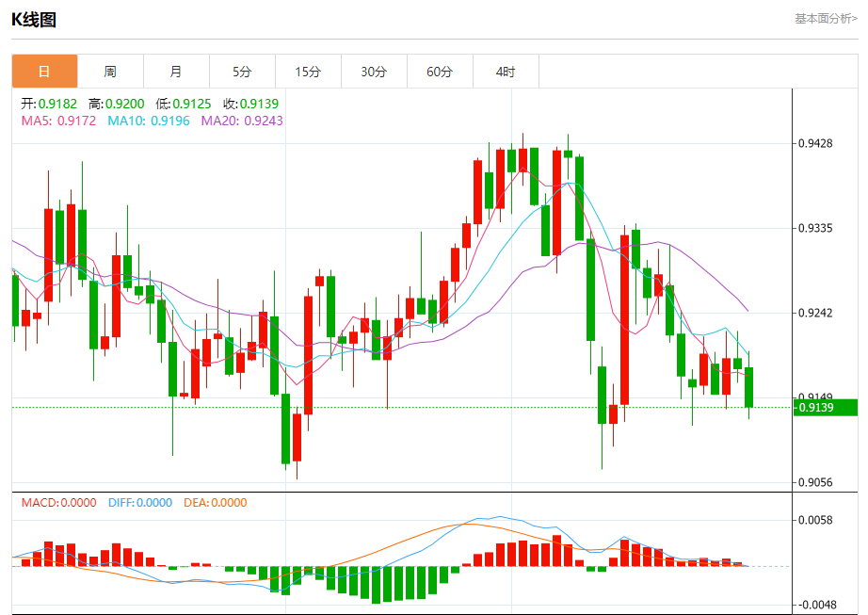Click the 0.9242 price axis label

point(815,313)
